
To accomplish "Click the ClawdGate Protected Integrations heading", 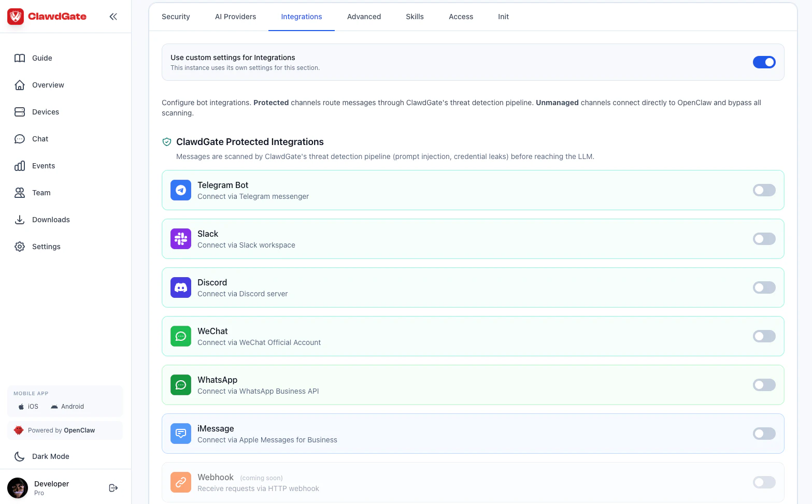I will (x=250, y=142).
